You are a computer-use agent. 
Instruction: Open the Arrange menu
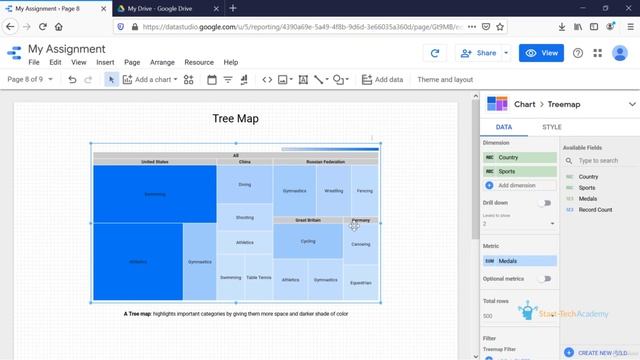(x=162, y=62)
